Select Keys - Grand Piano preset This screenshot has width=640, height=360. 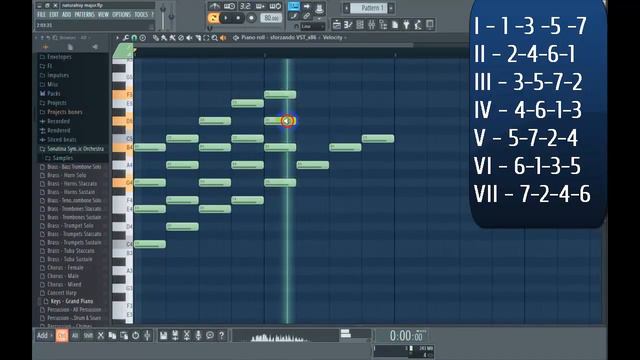71,301
